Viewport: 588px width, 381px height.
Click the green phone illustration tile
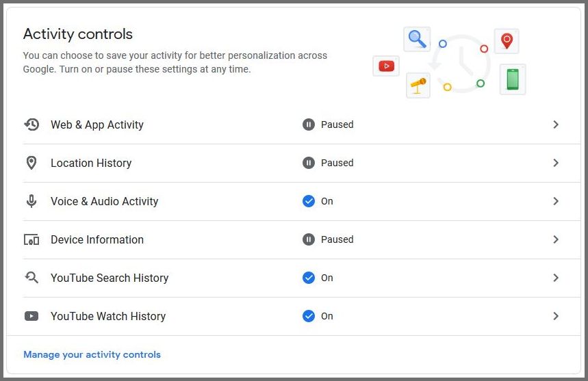point(513,79)
